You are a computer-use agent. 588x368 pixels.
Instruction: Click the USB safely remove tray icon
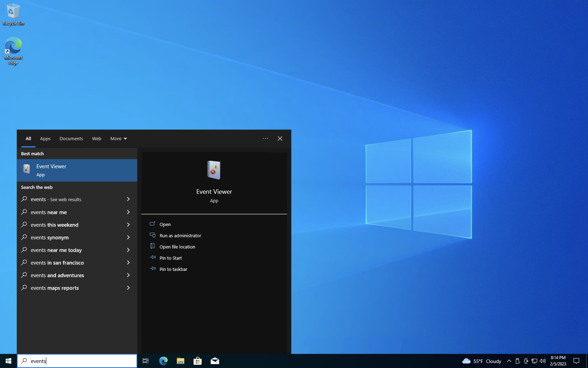(x=517, y=361)
